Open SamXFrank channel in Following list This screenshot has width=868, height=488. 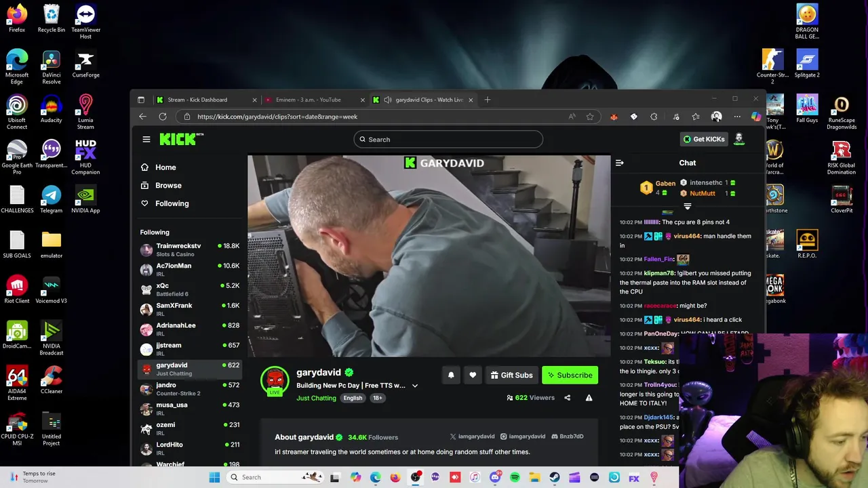pos(190,309)
